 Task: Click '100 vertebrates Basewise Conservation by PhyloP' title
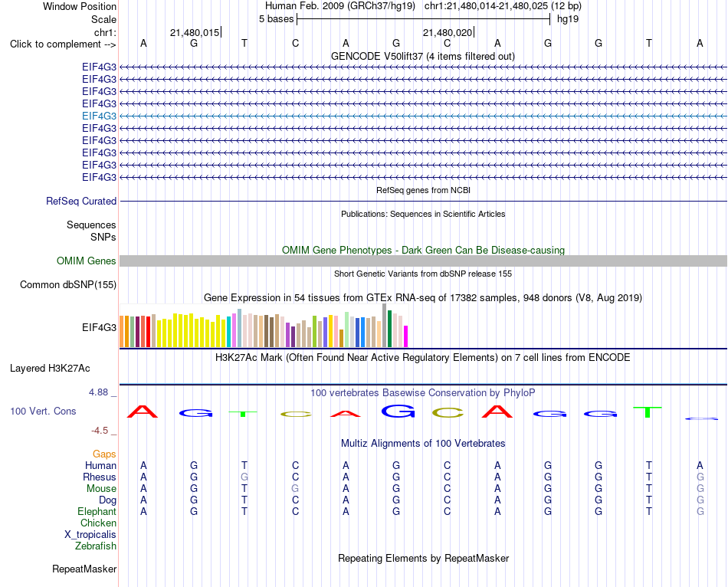pyautogui.click(x=423, y=393)
